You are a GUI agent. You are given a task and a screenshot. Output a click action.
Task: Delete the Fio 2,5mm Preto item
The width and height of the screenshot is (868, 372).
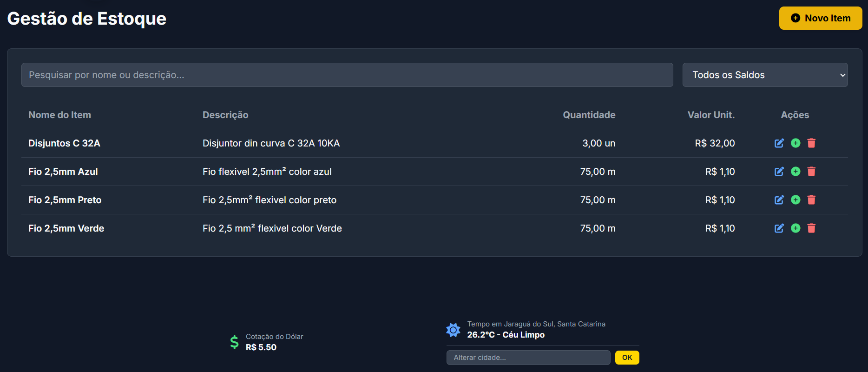click(811, 200)
